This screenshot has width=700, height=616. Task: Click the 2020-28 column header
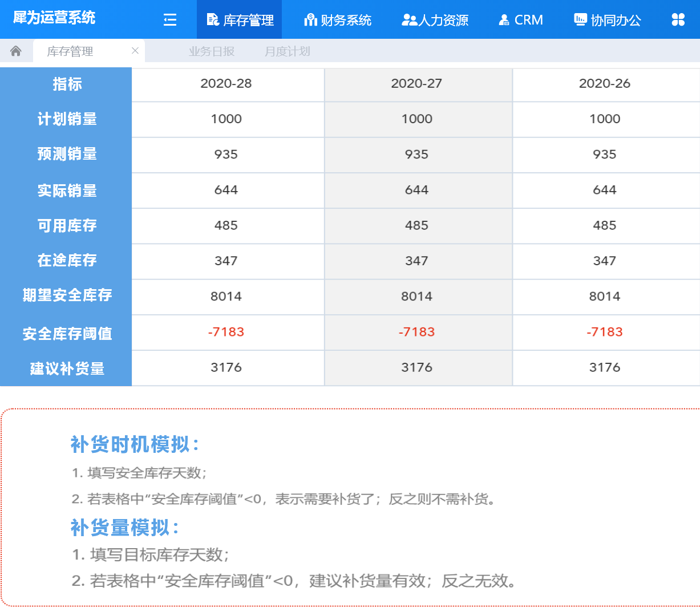(226, 84)
